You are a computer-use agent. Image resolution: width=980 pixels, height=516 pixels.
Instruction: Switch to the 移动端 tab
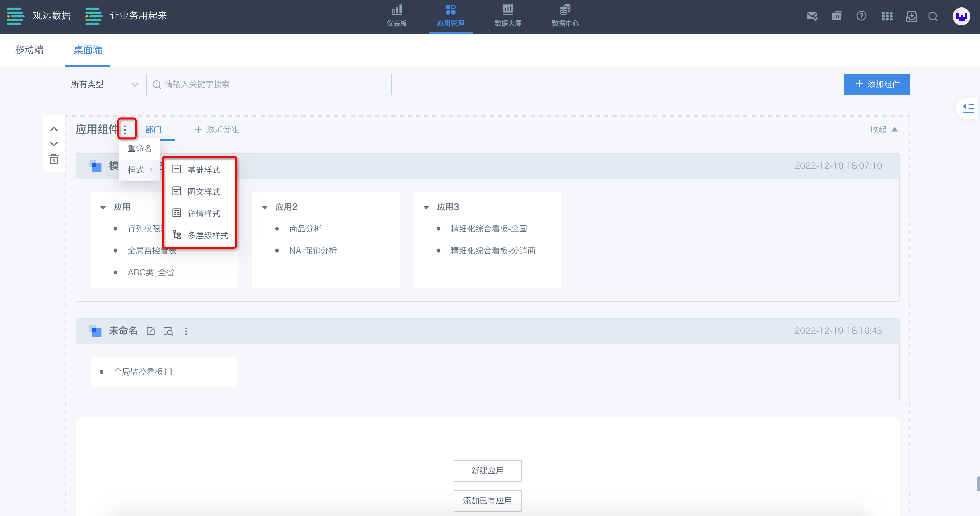[x=29, y=50]
